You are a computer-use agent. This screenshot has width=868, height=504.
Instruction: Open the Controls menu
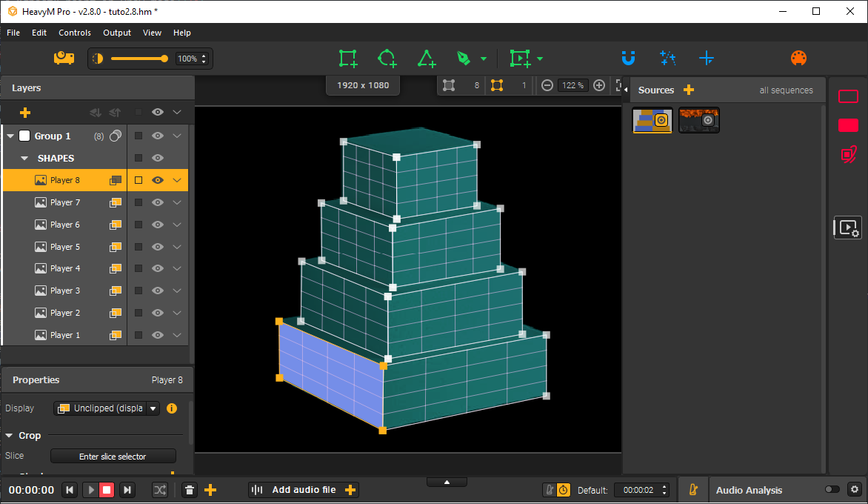[x=74, y=33]
